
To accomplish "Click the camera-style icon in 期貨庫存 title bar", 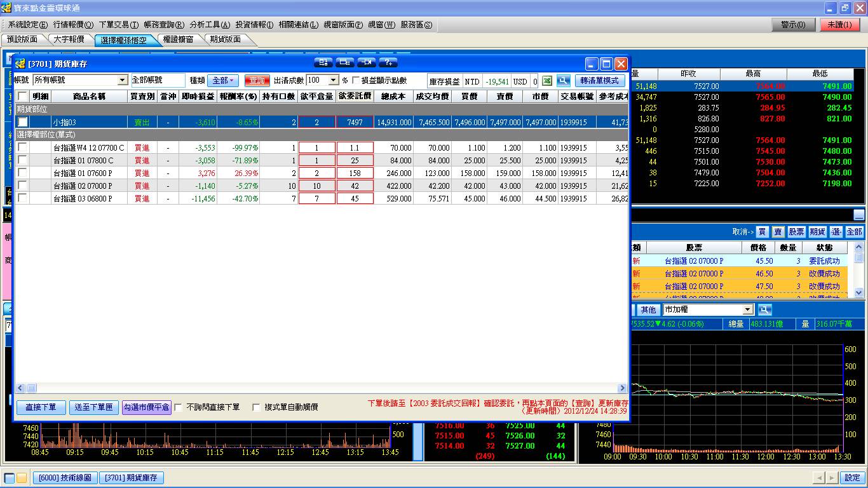I will (367, 62).
